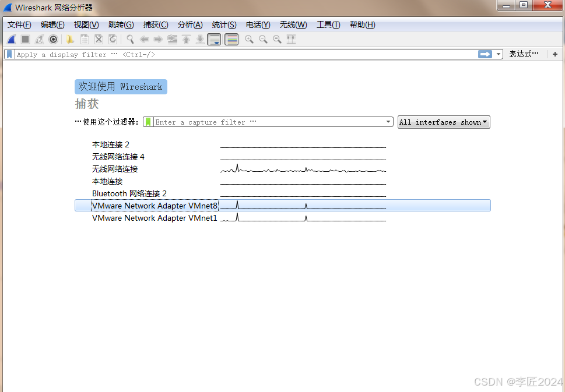
Task: Apply display filter with blue arrow button
Action: point(485,54)
